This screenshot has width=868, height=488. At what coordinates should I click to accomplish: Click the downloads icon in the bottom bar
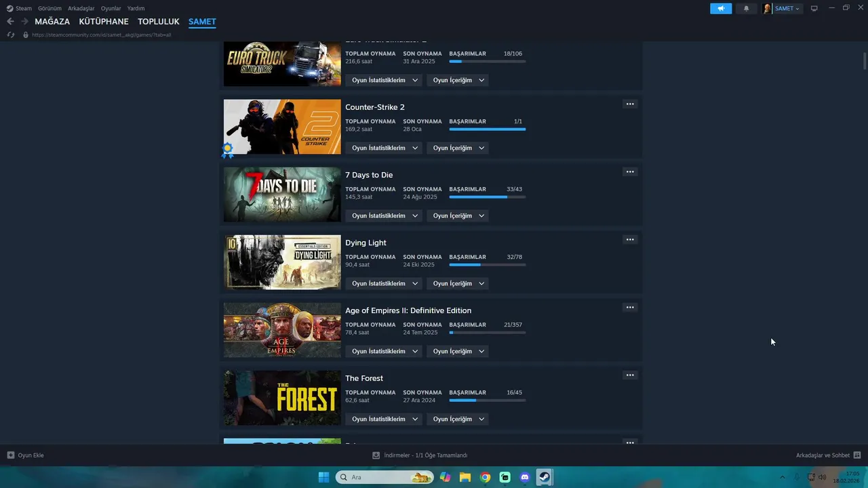tap(376, 455)
